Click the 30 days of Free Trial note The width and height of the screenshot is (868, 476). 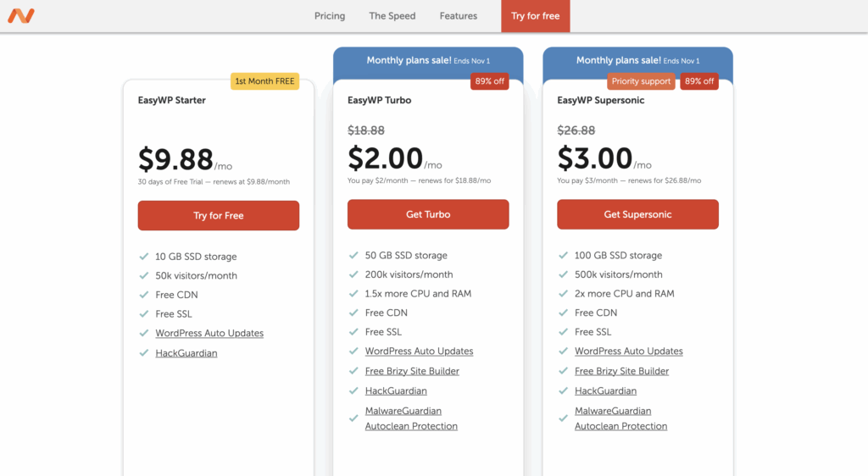(214, 182)
